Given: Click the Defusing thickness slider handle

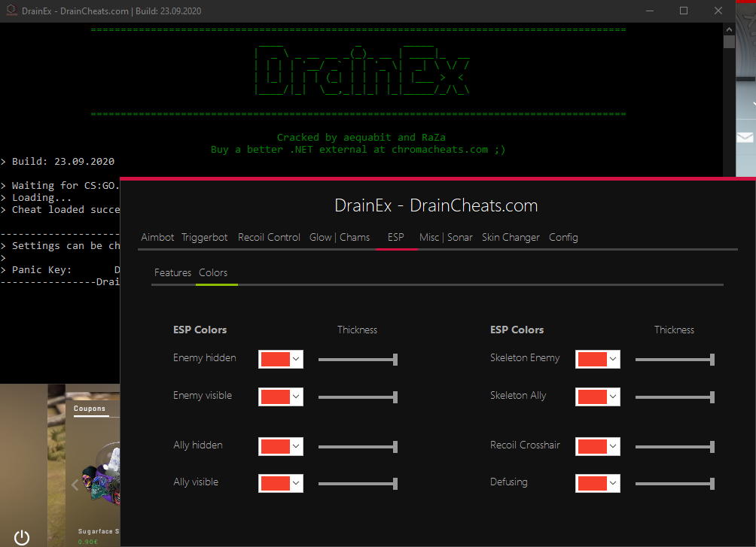Looking at the screenshot, I should [x=712, y=484].
